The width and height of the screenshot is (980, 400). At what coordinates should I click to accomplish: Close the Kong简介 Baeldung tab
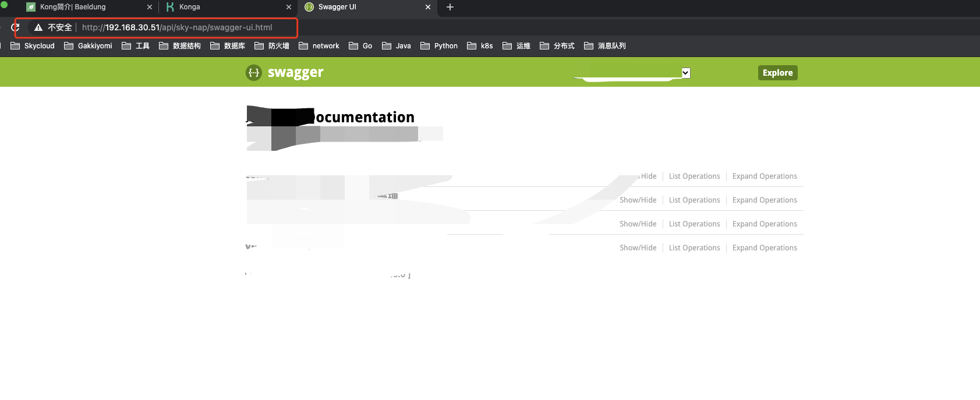(x=150, y=7)
